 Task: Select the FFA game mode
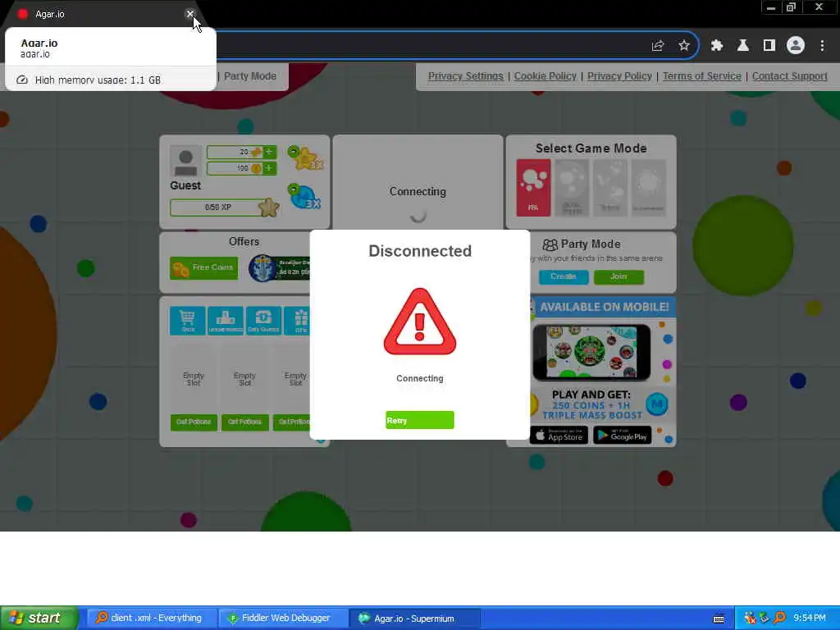(533, 188)
